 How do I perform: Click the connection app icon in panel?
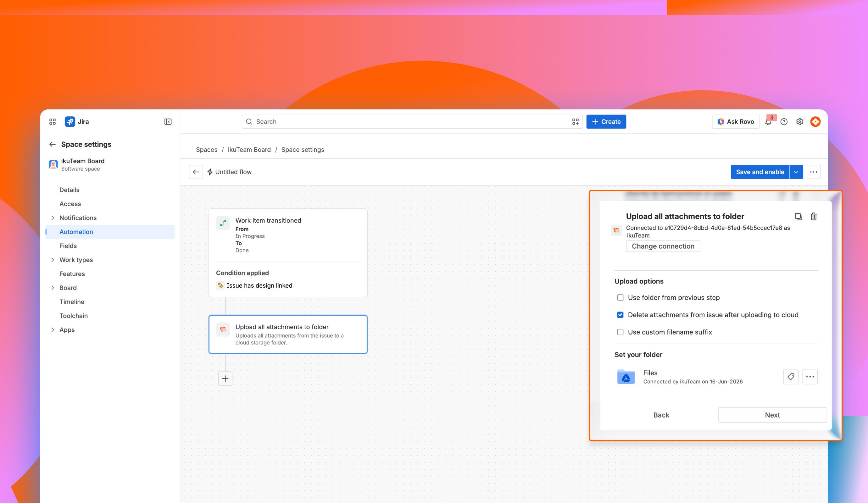pyautogui.click(x=616, y=230)
